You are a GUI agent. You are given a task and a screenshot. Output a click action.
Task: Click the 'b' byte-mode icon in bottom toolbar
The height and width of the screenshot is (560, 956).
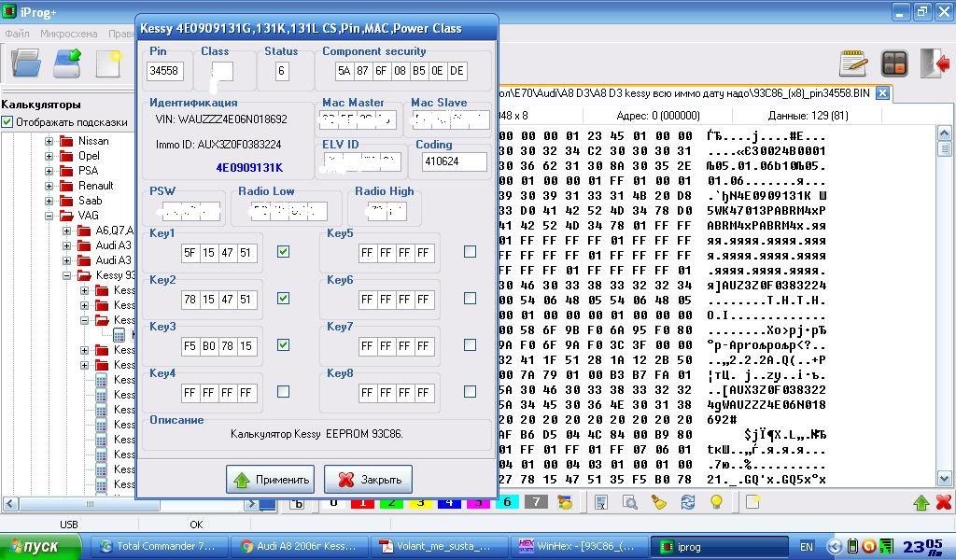(298, 503)
